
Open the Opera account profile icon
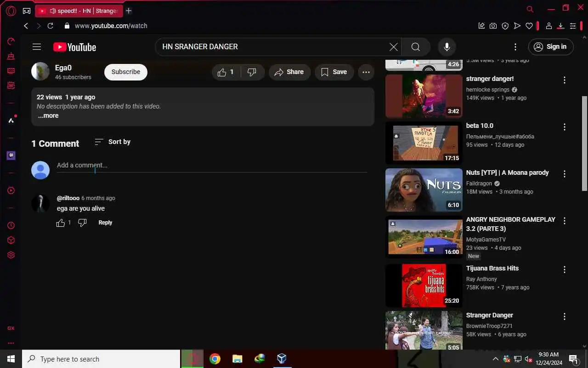coord(548,26)
